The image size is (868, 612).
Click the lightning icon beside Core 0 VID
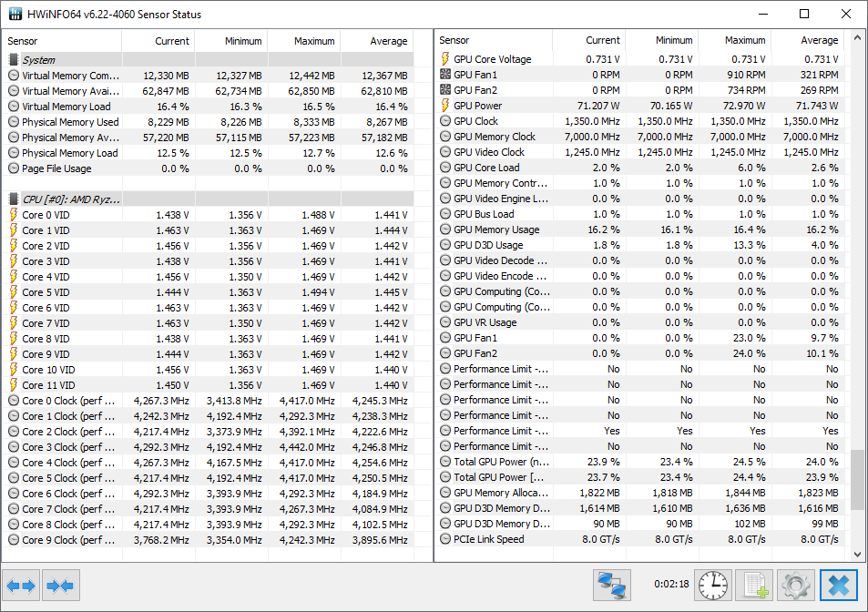point(14,215)
